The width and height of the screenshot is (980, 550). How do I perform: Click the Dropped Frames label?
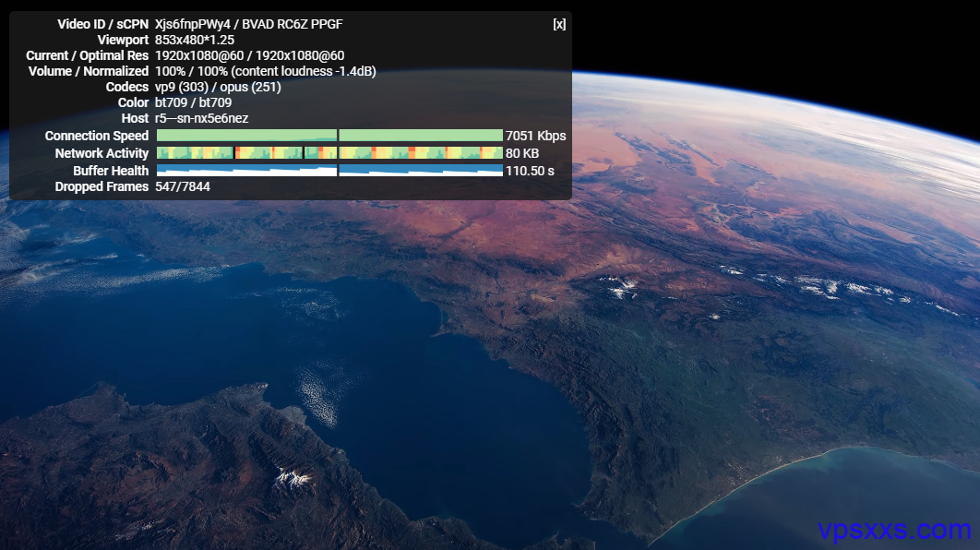point(102,186)
